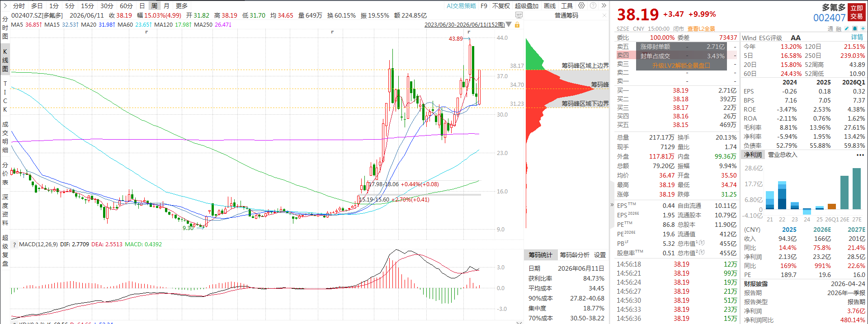Open the 更多 period dropdown
The height and width of the screenshot is (324, 868).
click(182, 6)
